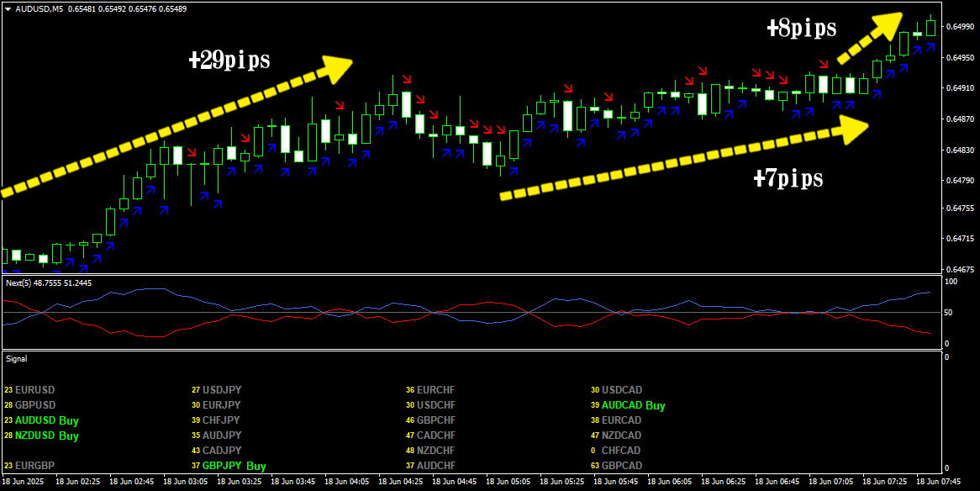Click the NZDUSD Buy signal entry

48,436
